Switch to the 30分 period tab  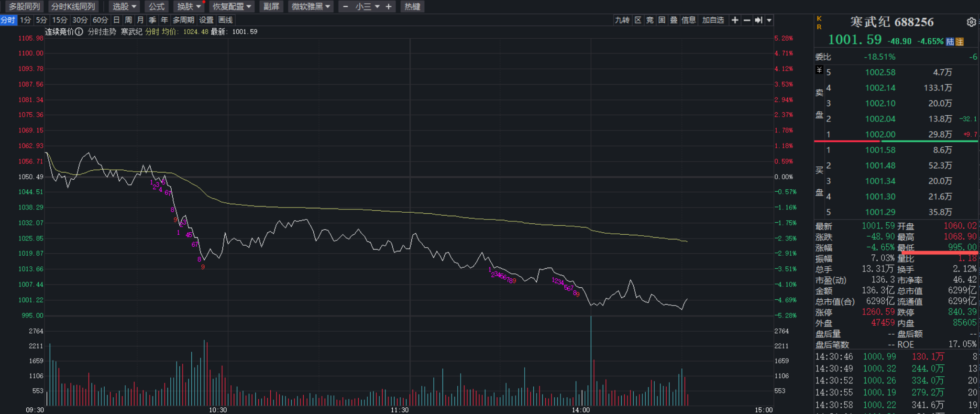point(80,20)
